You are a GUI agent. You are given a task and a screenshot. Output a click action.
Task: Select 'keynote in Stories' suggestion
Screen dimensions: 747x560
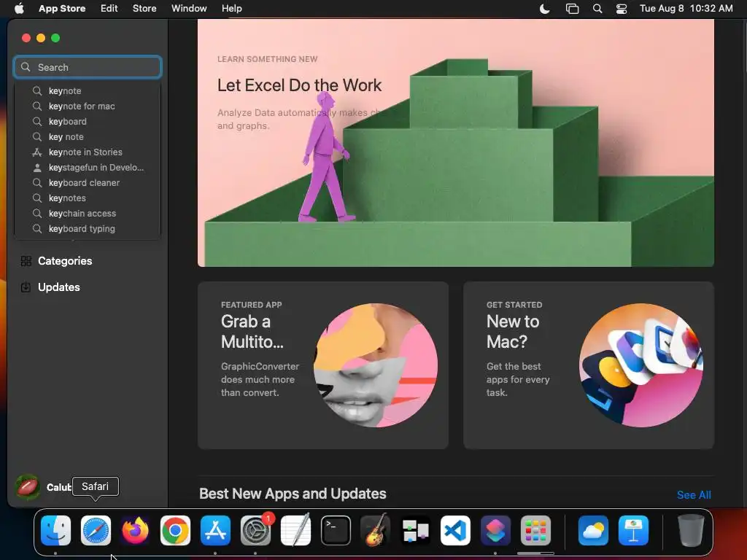88,152
